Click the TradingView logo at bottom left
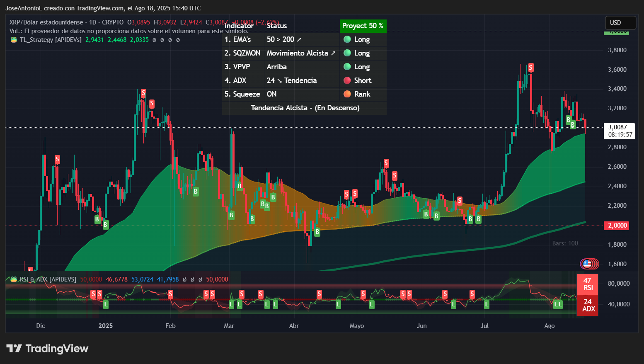 tap(47, 349)
